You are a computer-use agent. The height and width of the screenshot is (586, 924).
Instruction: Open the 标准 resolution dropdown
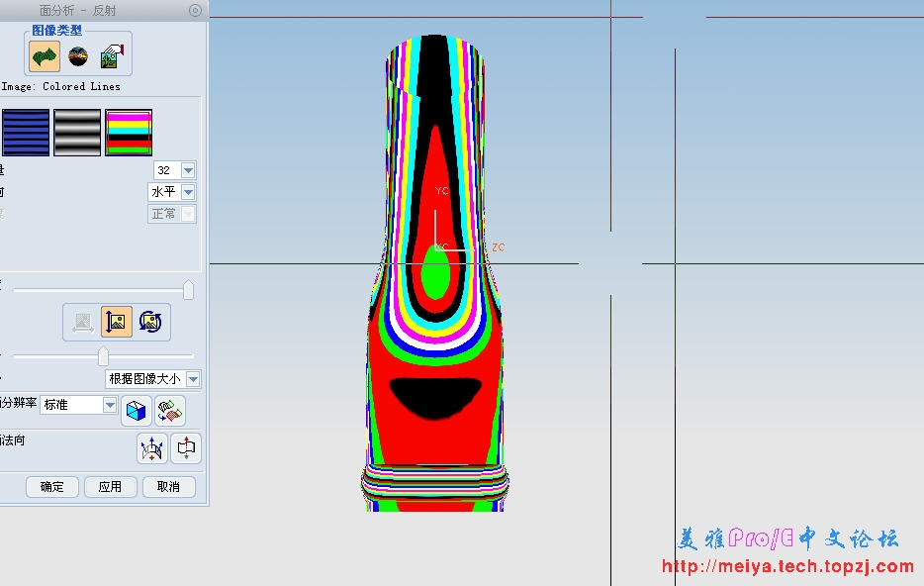click(110, 405)
